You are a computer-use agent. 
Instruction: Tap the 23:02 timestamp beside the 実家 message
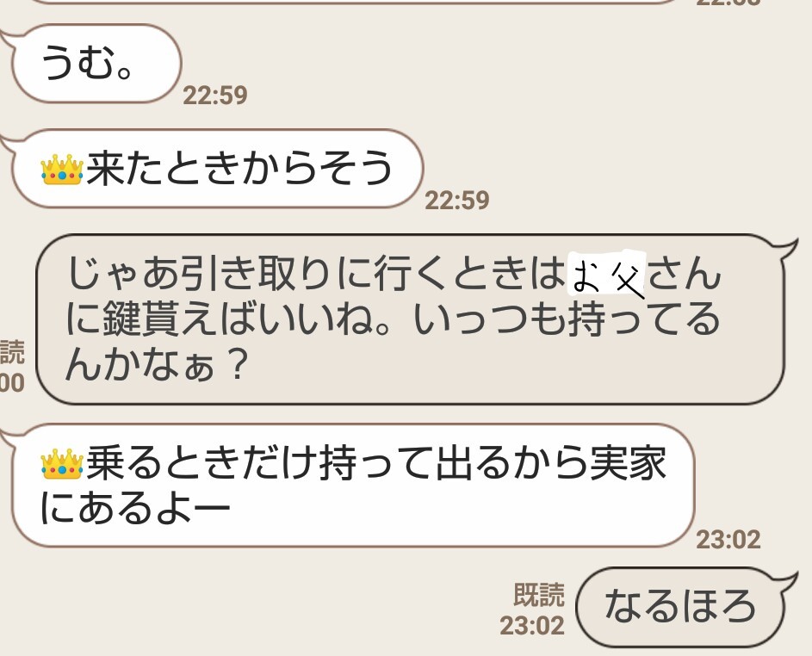728,540
